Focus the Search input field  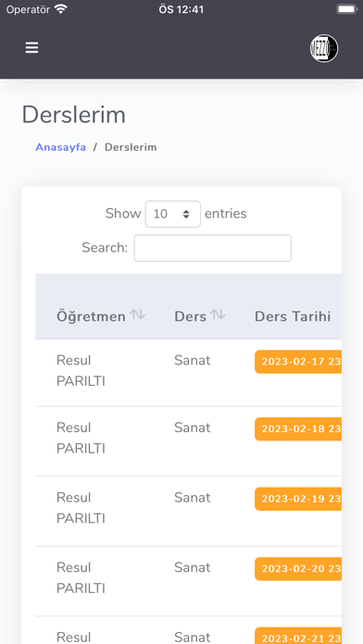[x=213, y=248]
